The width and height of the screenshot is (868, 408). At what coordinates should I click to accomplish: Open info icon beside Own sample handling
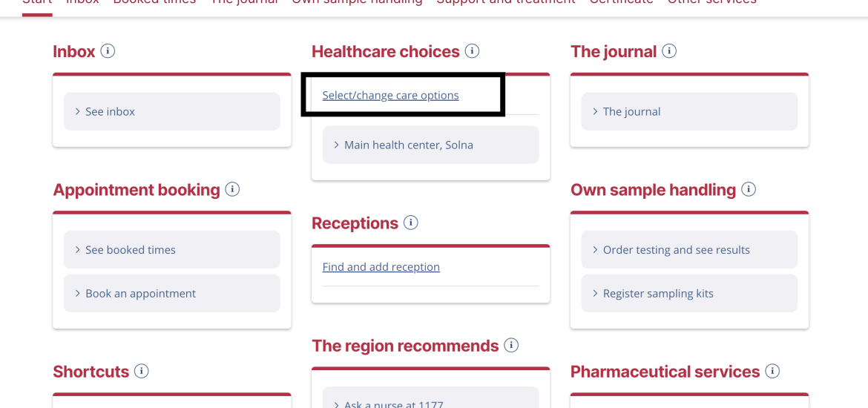click(x=748, y=189)
